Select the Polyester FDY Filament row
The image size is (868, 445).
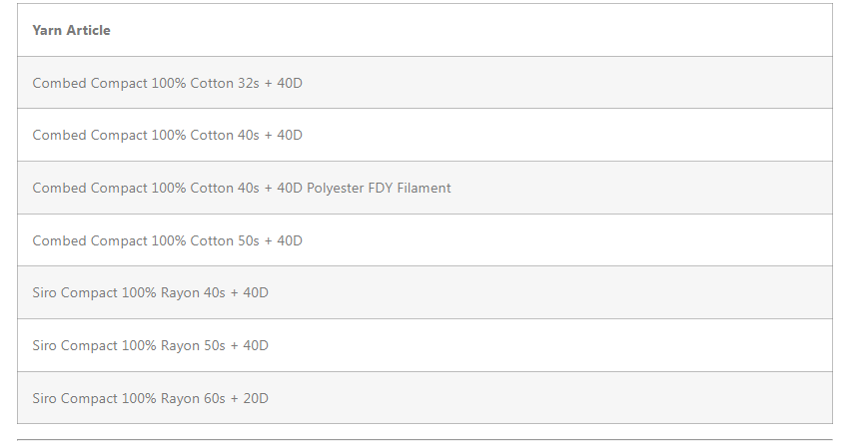(425, 188)
